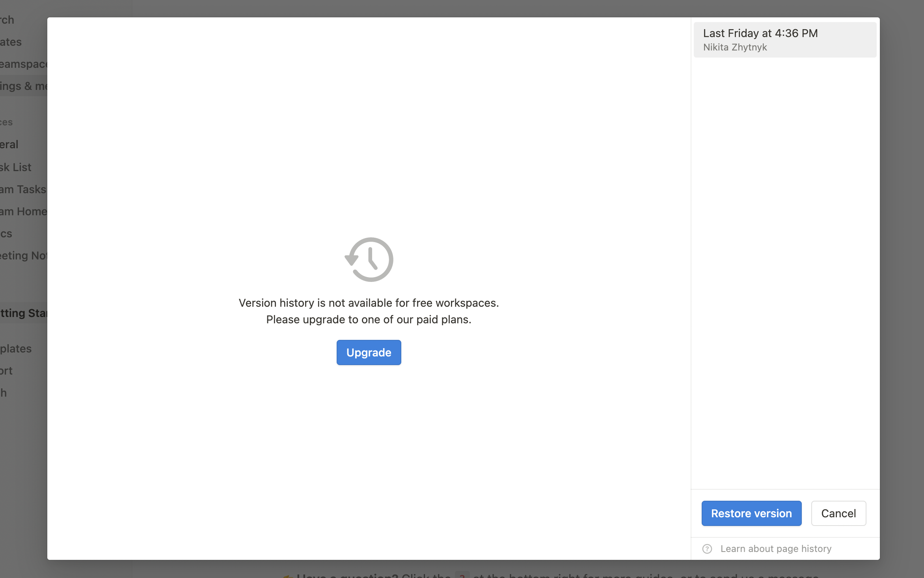Select the Last Friday 4:36 PM version
Screen dimensions: 924x578
pos(784,39)
